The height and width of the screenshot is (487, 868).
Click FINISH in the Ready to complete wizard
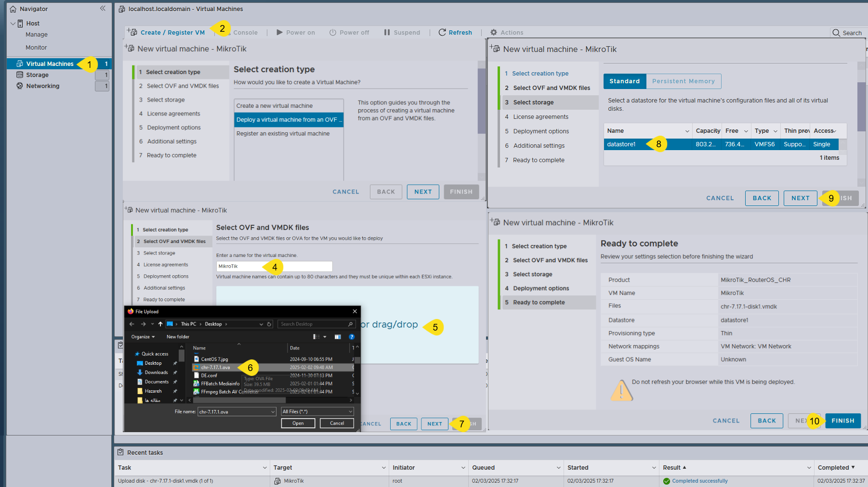843,421
